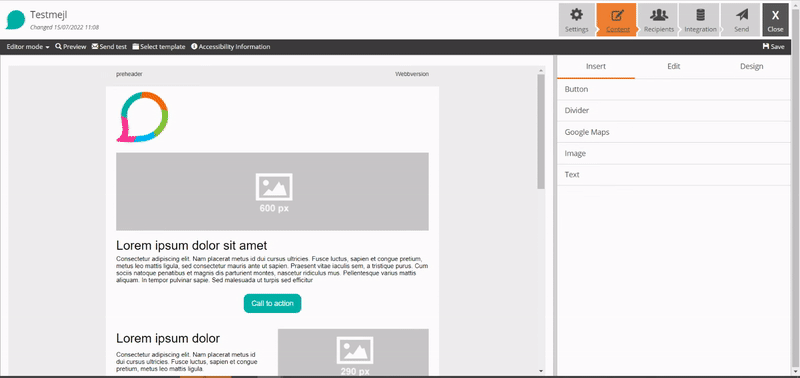Click the email canvas scrollbar thumb

(x=541, y=132)
